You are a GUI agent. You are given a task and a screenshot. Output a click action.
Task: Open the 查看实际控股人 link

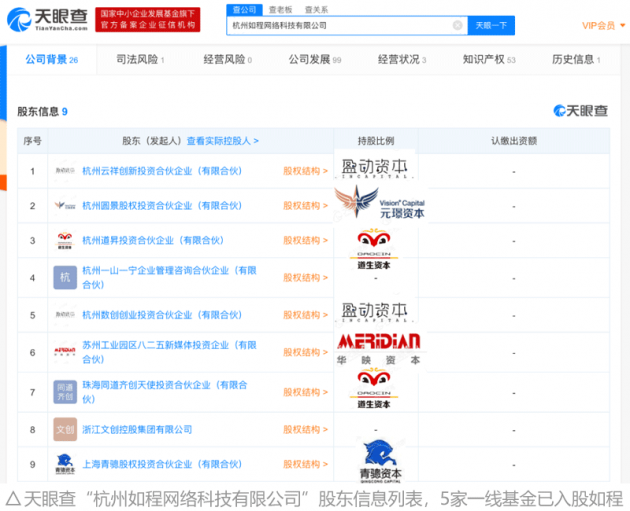pyautogui.click(x=222, y=141)
